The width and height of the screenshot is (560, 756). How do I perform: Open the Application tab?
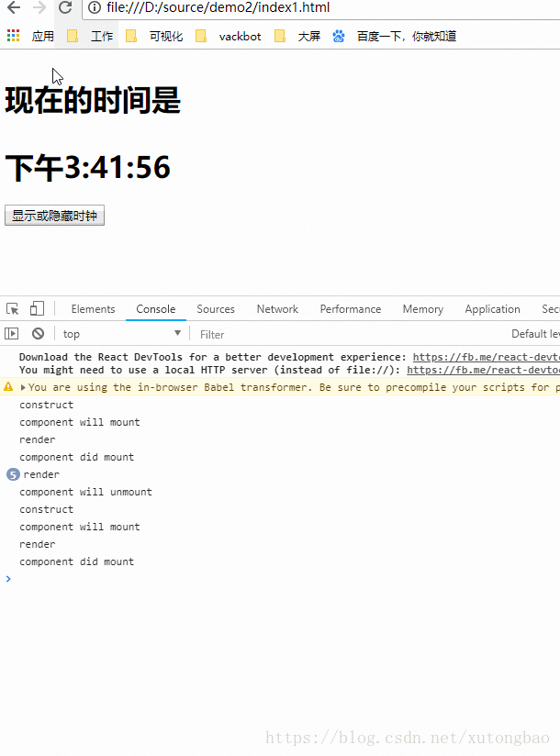click(492, 309)
